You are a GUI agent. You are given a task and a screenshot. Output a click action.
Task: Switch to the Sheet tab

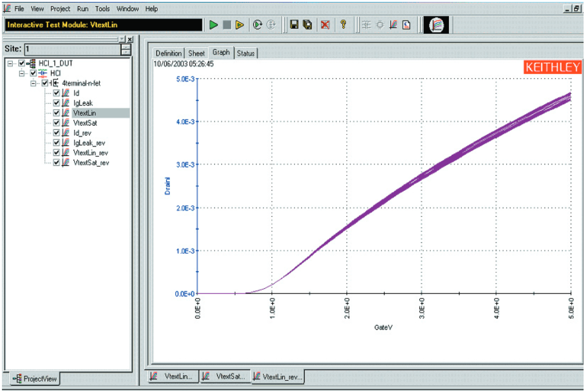tap(196, 53)
